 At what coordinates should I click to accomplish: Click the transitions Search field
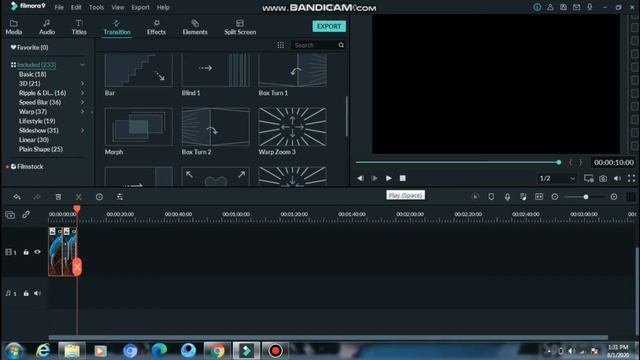click(314, 45)
